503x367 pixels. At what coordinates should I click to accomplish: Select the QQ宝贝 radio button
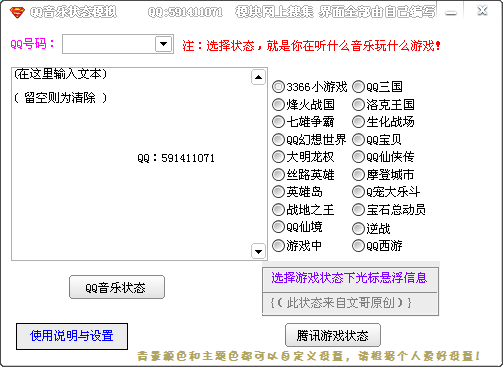pyautogui.click(x=358, y=140)
